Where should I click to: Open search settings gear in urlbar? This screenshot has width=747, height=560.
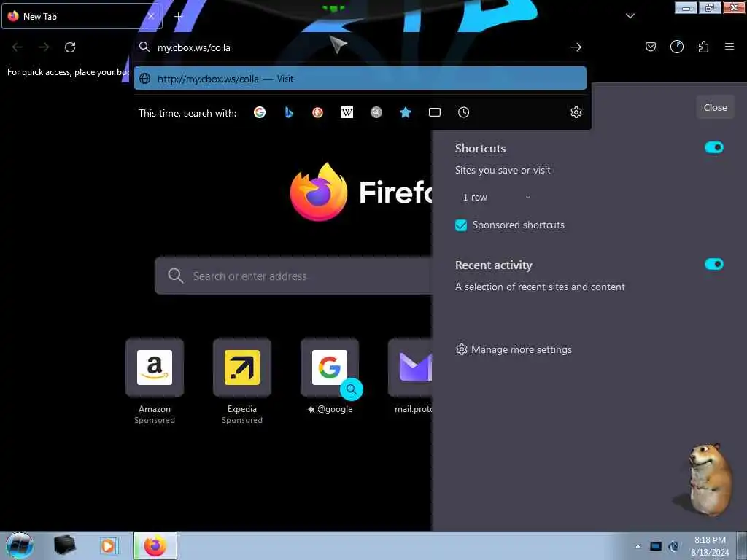pyautogui.click(x=576, y=112)
